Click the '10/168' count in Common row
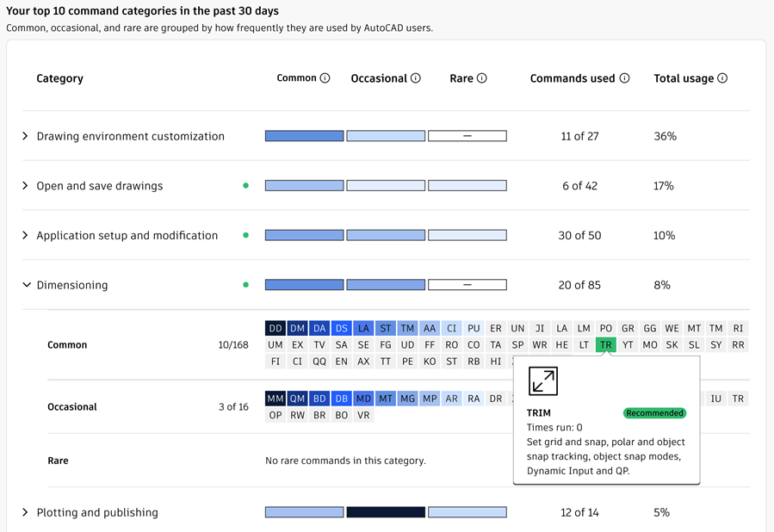The height and width of the screenshot is (532, 774). point(233,345)
